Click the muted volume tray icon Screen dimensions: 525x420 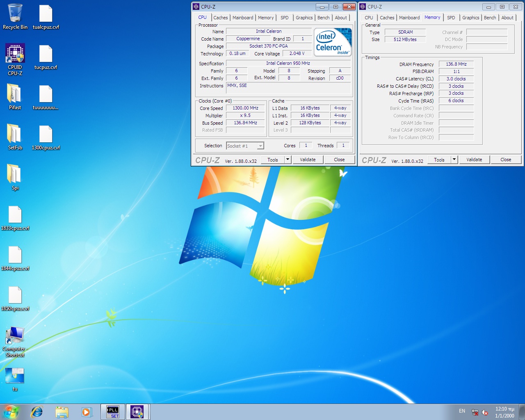point(485,412)
